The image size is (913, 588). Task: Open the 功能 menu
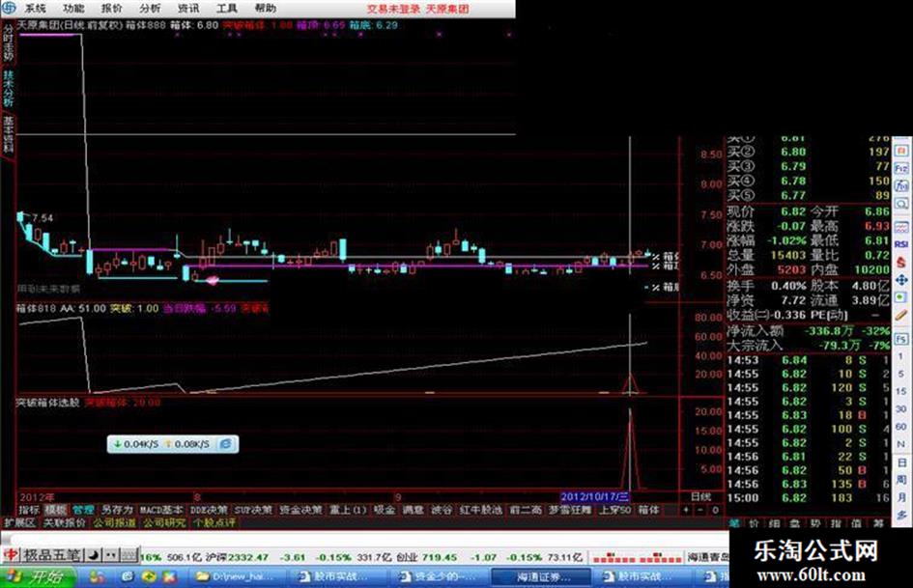73,8
